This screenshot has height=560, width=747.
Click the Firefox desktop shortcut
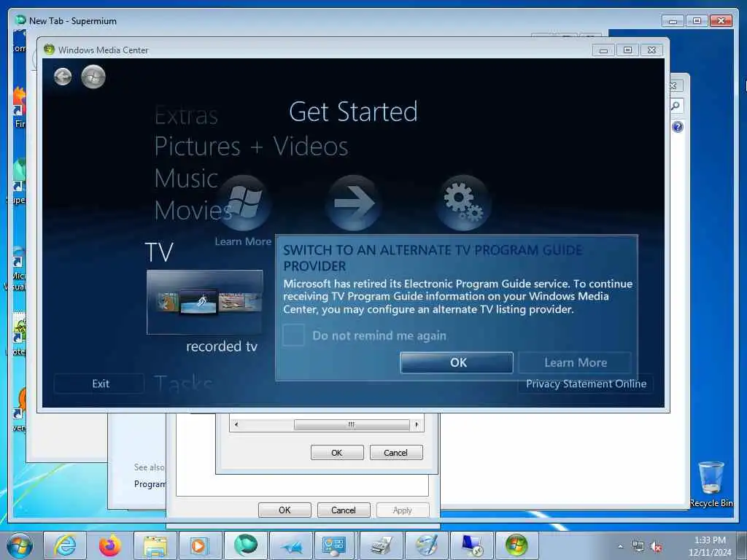[x=19, y=107]
